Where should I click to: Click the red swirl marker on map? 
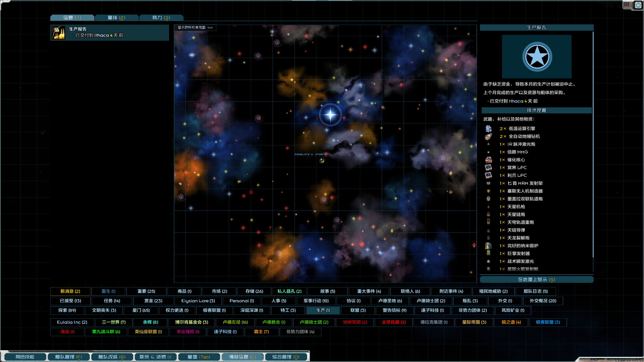[x=251, y=192]
